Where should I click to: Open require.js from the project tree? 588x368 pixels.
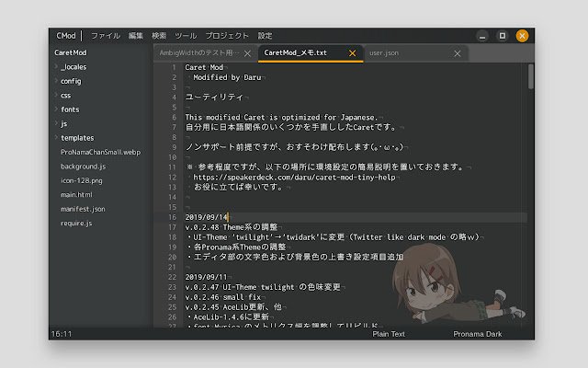tap(76, 223)
